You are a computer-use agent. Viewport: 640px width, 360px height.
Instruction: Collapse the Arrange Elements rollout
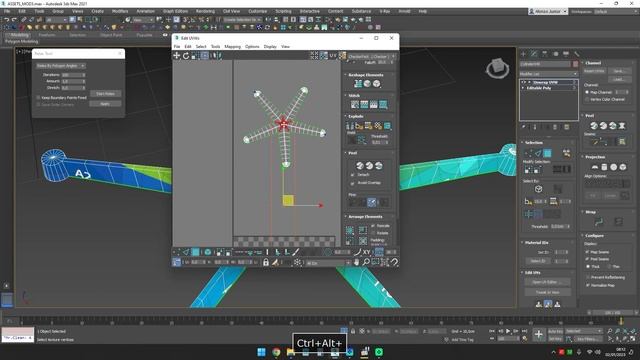click(x=364, y=217)
